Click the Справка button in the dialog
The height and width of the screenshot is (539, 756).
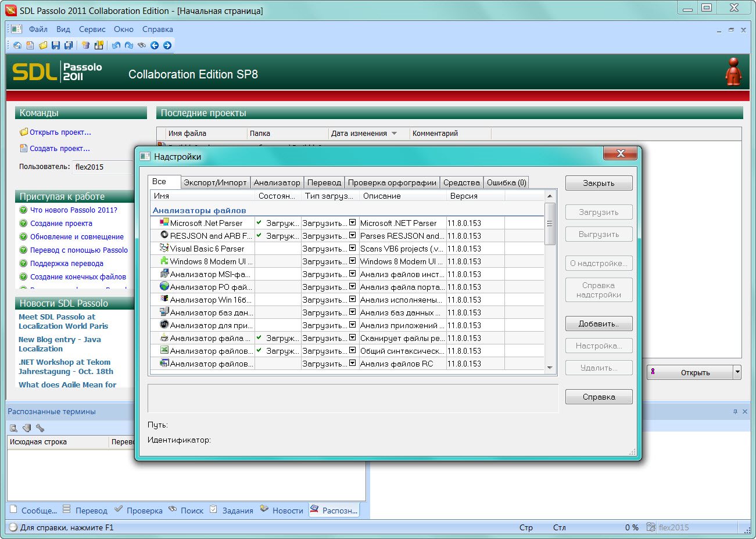[599, 397]
